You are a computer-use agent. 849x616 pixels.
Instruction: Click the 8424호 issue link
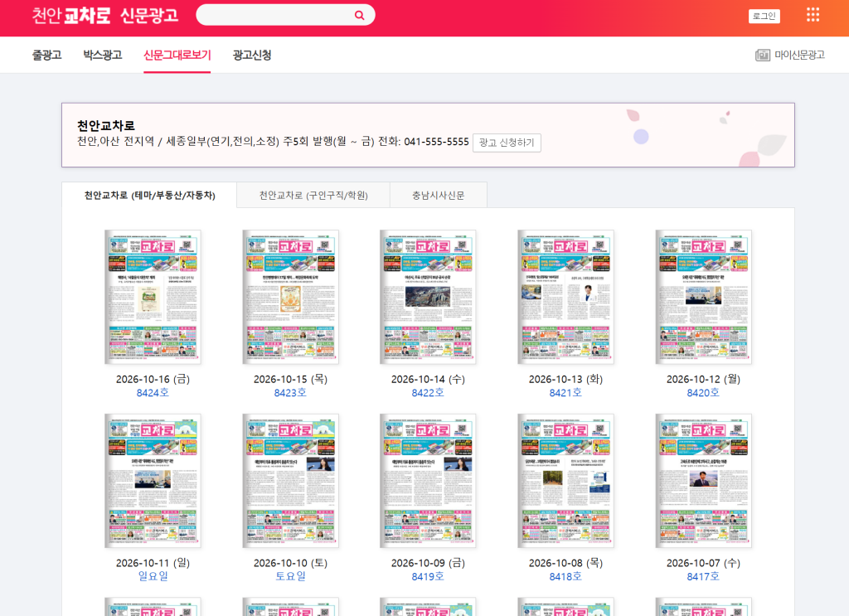click(x=153, y=392)
